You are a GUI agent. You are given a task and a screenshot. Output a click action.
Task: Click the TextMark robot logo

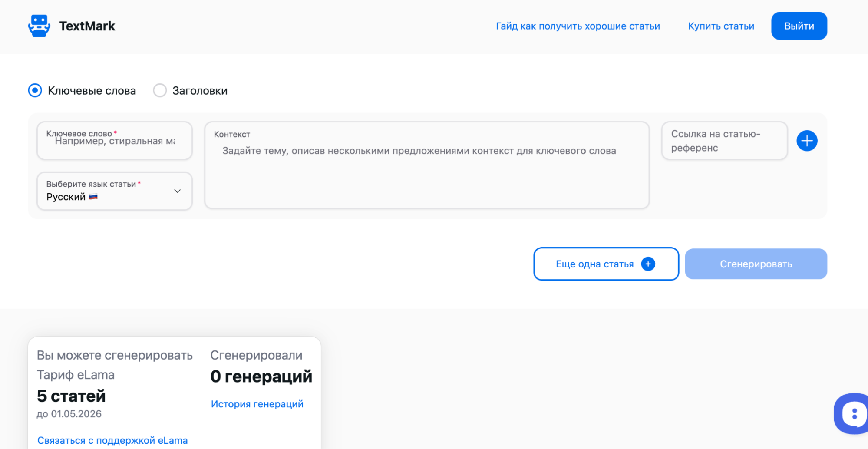tap(39, 26)
